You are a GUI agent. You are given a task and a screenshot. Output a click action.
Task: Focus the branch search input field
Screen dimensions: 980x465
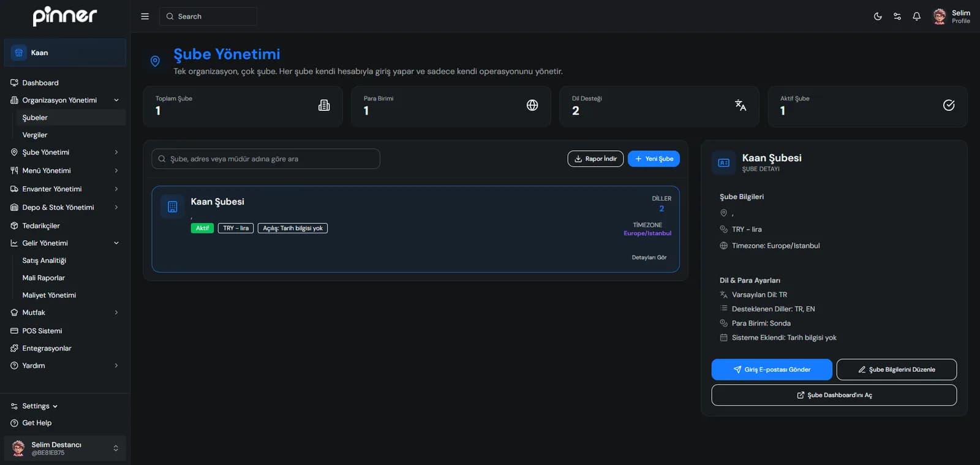[x=266, y=159]
